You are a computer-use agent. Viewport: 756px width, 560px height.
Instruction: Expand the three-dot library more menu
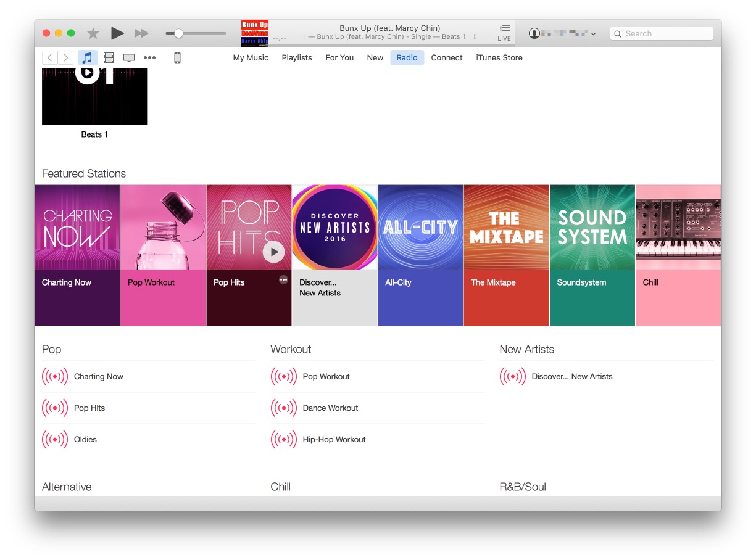pos(149,58)
